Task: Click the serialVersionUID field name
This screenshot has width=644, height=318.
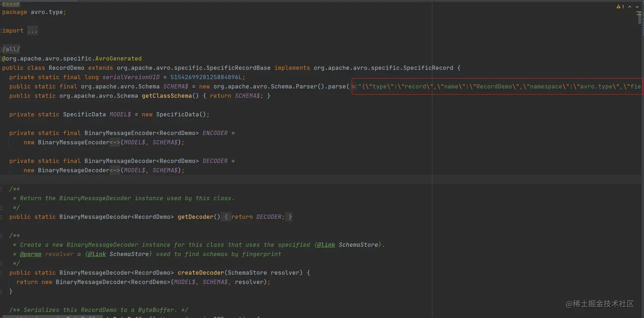Action: tap(131, 77)
